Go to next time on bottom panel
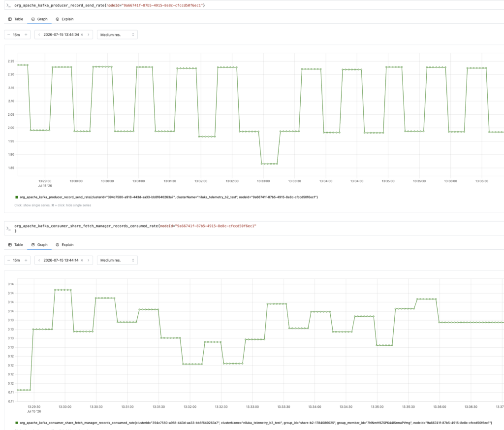 click(89, 260)
